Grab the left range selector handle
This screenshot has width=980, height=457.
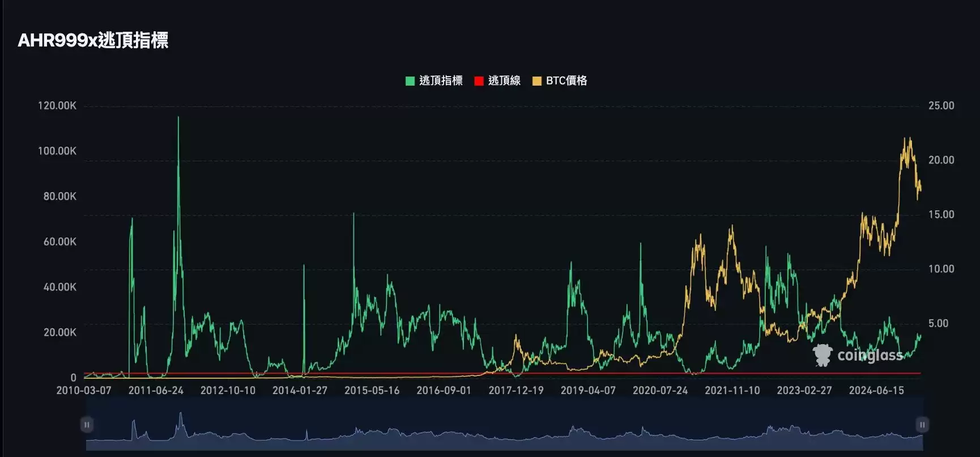pyautogui.click(x=87, y=425)
